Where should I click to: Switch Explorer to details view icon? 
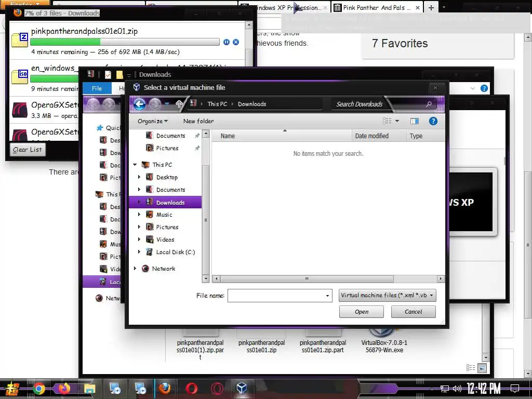[x=471, y=368]
